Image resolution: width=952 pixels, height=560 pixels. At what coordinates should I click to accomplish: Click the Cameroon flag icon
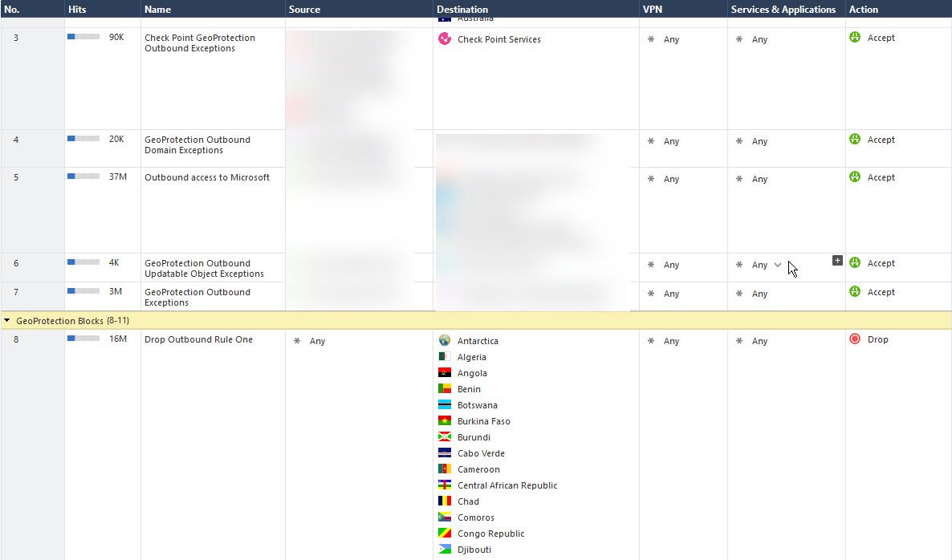pyautogui.click(x=445, y=469)
